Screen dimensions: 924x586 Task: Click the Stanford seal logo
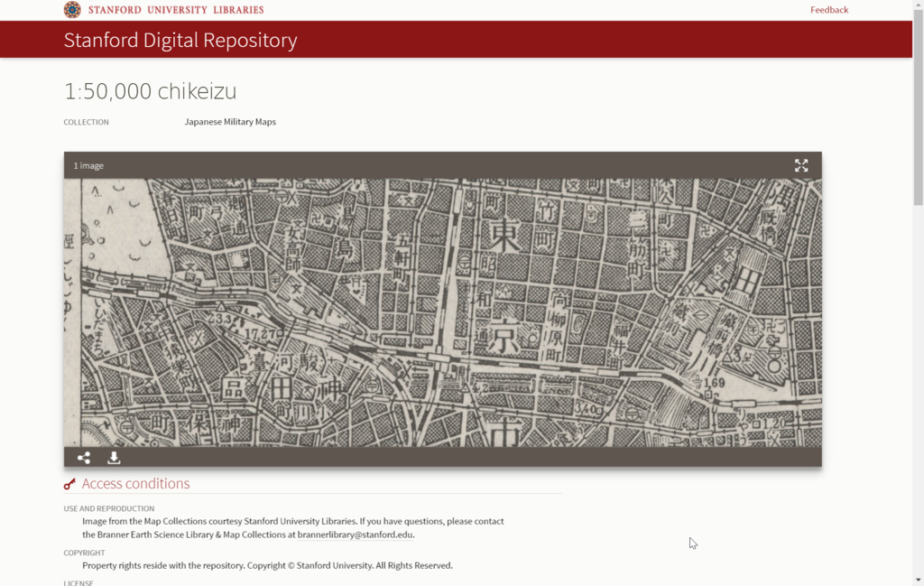(72, 9)
